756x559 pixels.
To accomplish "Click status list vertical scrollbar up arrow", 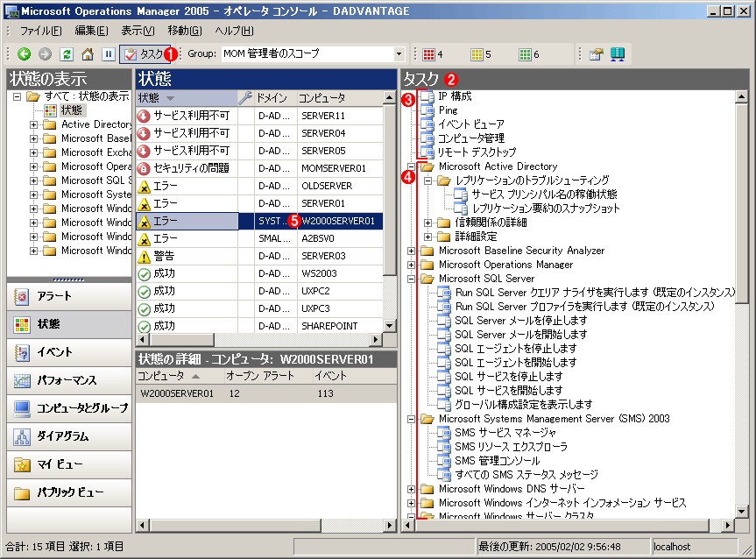I will tap(389, 98).
